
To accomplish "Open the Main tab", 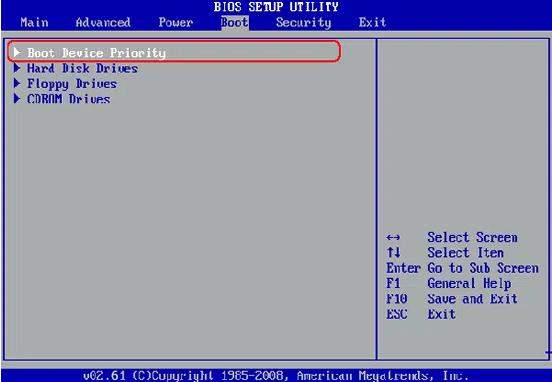I will click(34, 23).
